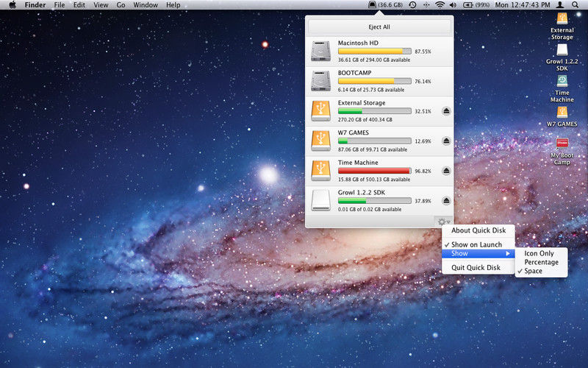Click the battery 99% text
This screenshot has height=368, width=588.
tap(482, 5)
